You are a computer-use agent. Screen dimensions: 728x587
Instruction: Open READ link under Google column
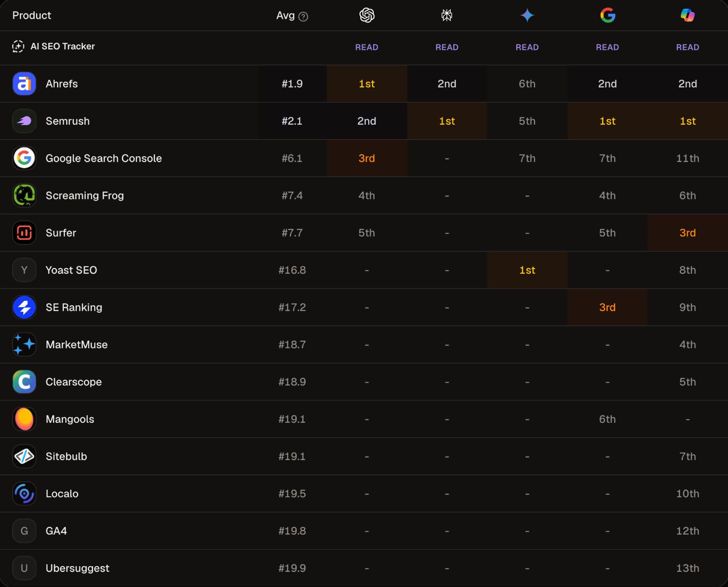pyautogui.click(x=607, y=47)
